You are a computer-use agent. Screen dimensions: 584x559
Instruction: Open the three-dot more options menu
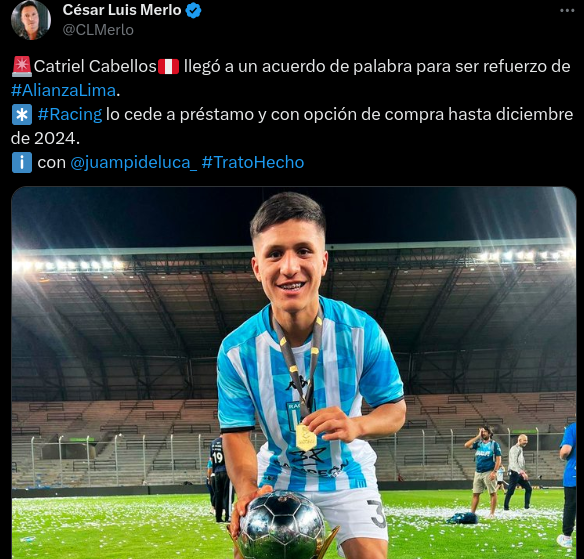coord(567,10)
